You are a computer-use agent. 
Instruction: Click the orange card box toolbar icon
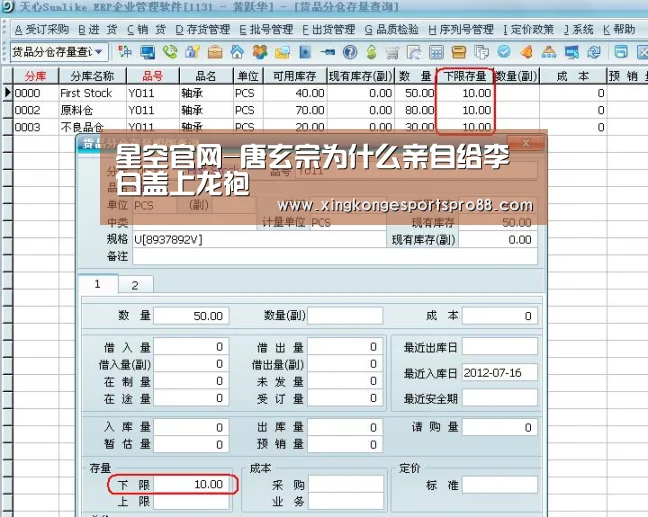click(x=459, y=52)
